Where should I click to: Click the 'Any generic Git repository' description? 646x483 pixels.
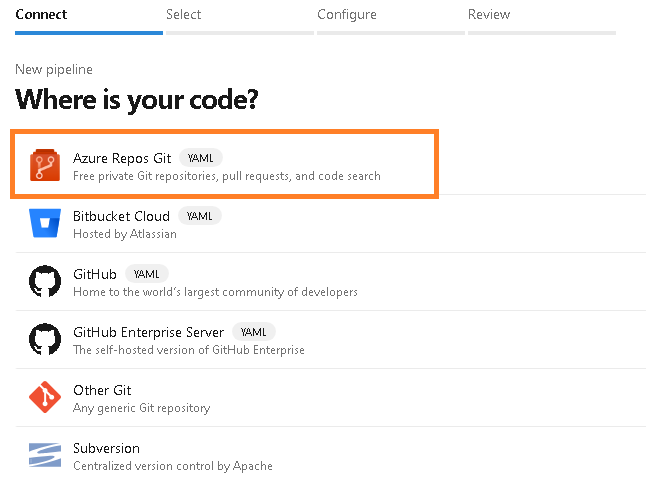tap(141, 408)
